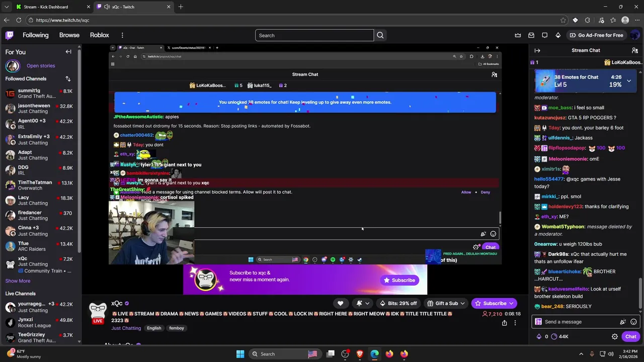Open the Following tab
This screenshot has height=362, width=644.
coord(35,35)
